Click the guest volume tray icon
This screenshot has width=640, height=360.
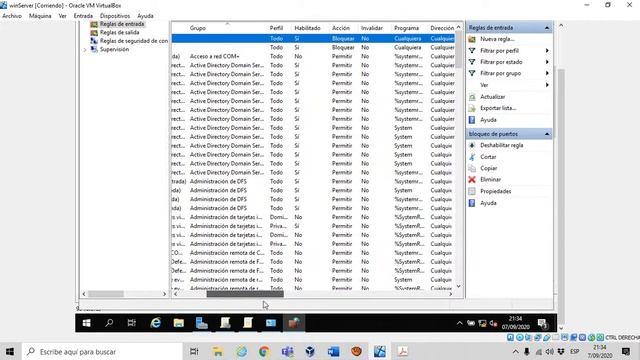coord(493,323)
